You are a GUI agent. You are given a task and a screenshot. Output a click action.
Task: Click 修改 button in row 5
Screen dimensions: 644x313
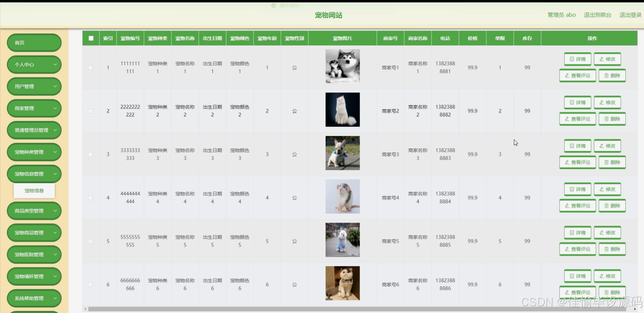coord(607,233)
